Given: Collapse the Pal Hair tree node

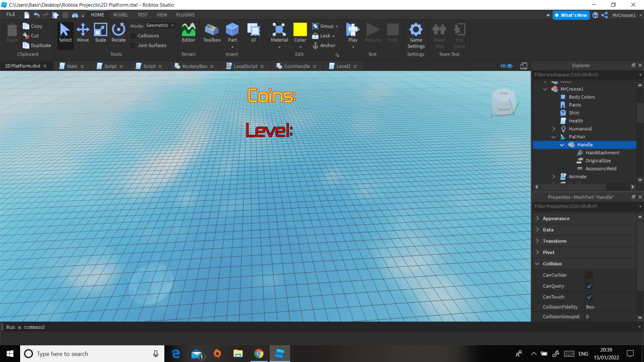Looking at the screenshot, I should [x=553, y=137].
